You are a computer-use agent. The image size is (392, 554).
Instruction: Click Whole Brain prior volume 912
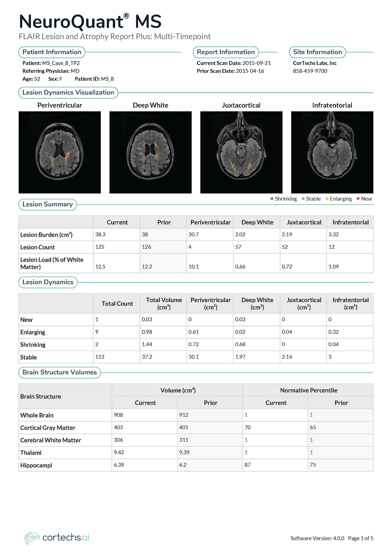click(x=184, y=415)
